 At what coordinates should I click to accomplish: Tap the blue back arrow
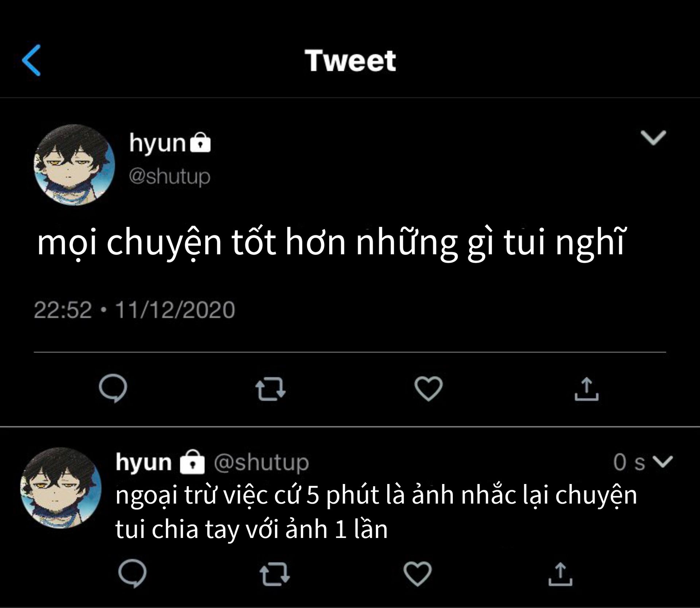pyautogui.click(x=32, y=61)
